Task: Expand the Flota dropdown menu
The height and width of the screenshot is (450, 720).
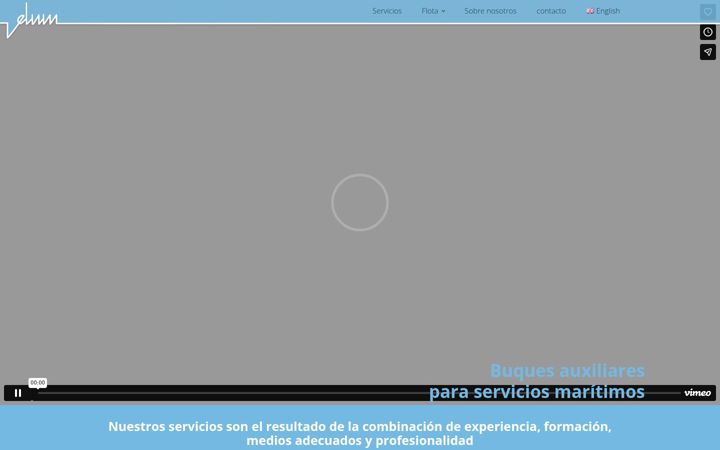Action: [433, 11]
